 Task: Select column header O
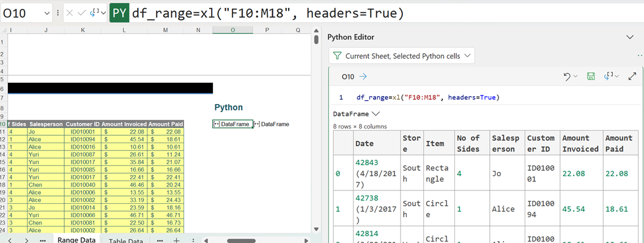click(x=233, y=30)
